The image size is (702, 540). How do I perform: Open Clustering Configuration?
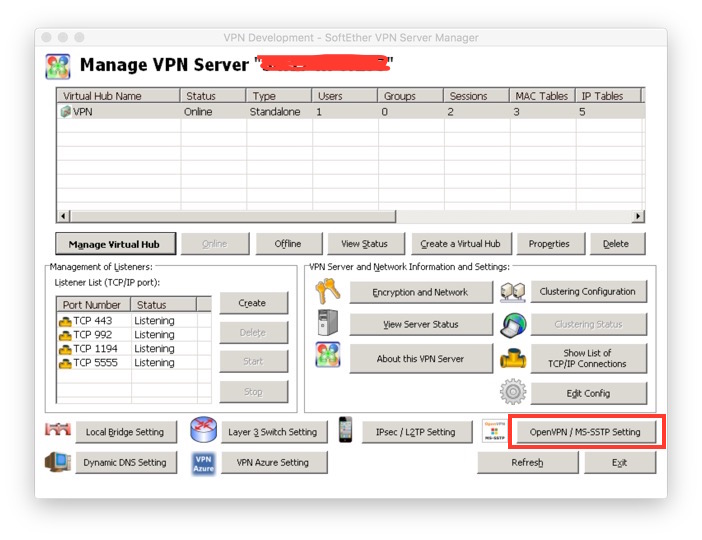click(588, 291)
